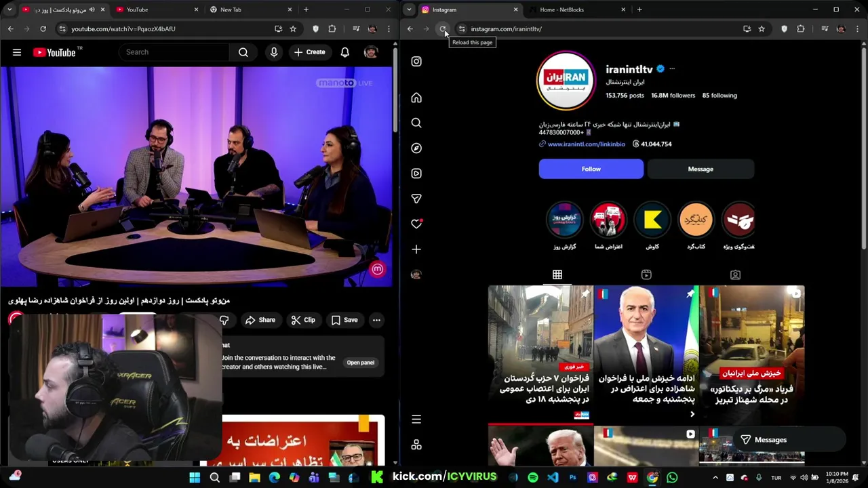
Task: Open Instagram Reels icon in the sidebar
Action: (416, 174)
